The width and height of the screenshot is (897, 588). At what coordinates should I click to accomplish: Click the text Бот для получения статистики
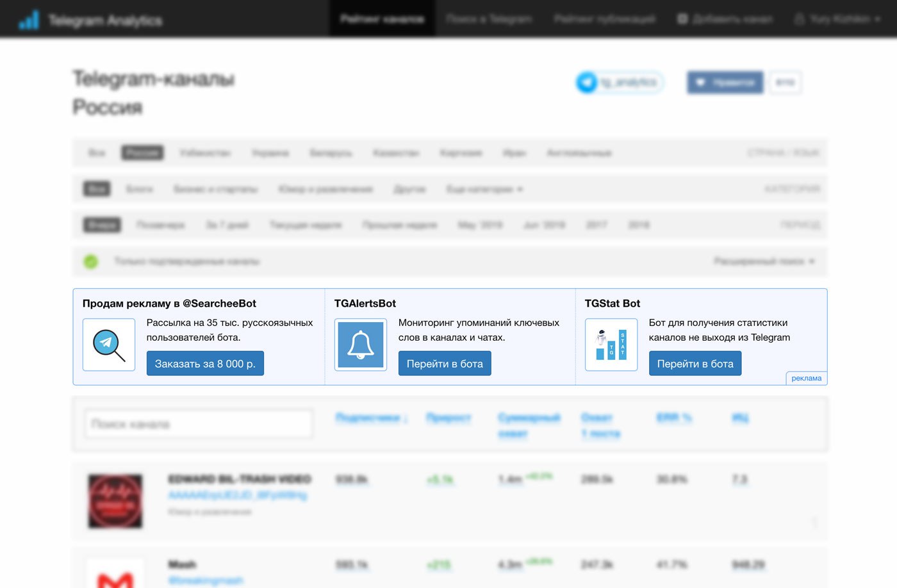(720, 330)
